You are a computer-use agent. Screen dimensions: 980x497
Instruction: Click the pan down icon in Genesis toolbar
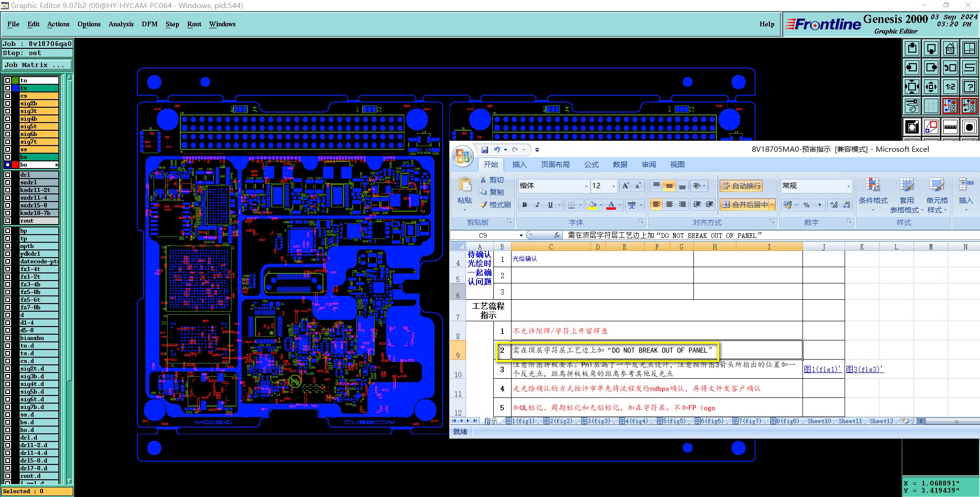click(x=931, y=48)
